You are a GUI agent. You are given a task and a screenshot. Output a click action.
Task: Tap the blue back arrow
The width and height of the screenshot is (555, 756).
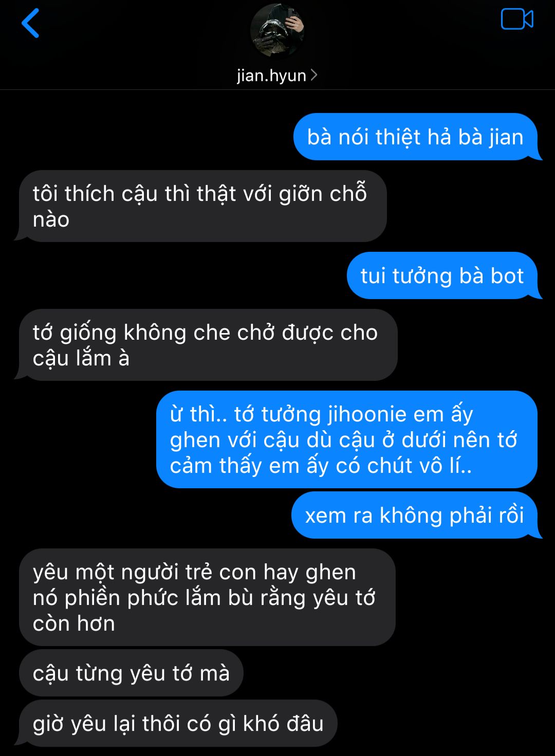(x=30, y=23)
